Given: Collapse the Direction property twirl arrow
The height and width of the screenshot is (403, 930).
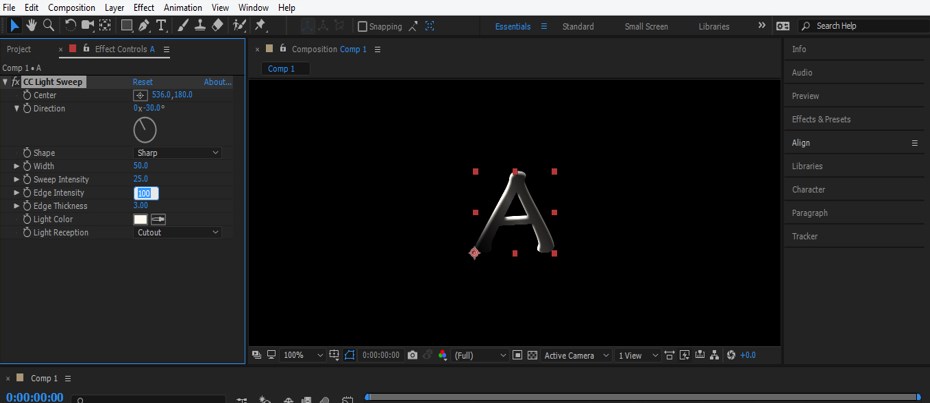Looking at the screenshot, I should click(x=16, y=108).
